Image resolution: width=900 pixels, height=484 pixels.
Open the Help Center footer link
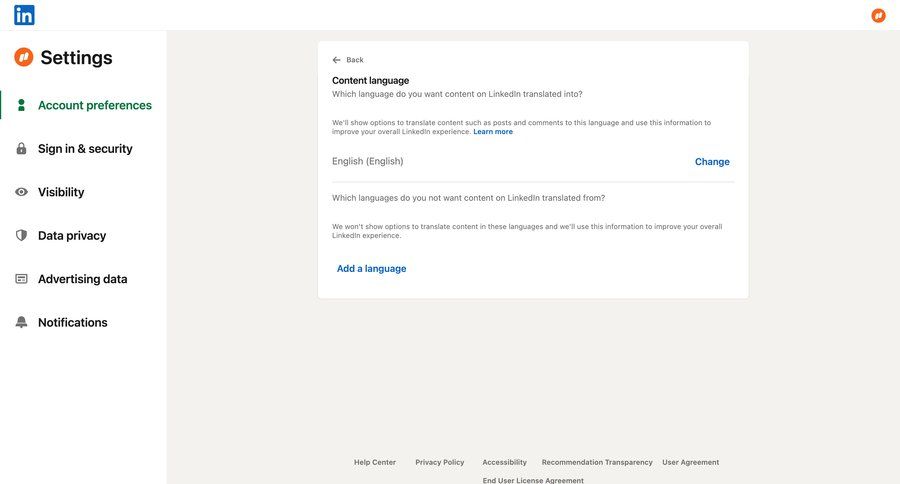click(x=375, y=462)
